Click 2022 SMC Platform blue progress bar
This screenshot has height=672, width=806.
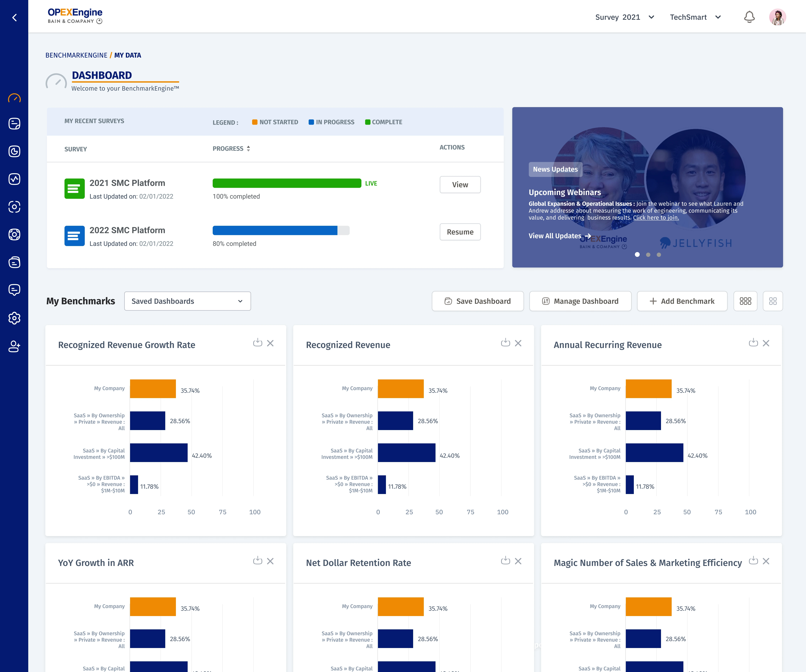tap(281, 230)
